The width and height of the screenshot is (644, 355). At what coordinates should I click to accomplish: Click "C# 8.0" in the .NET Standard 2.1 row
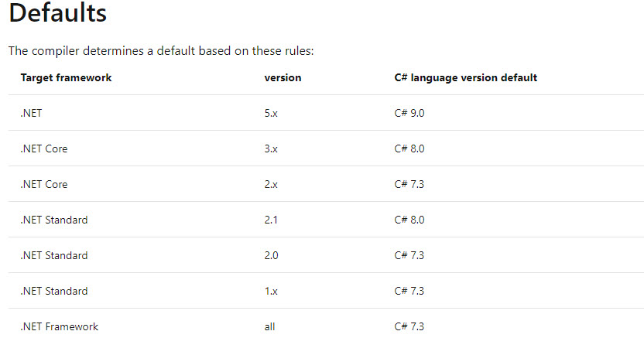[x=409, y=220]
